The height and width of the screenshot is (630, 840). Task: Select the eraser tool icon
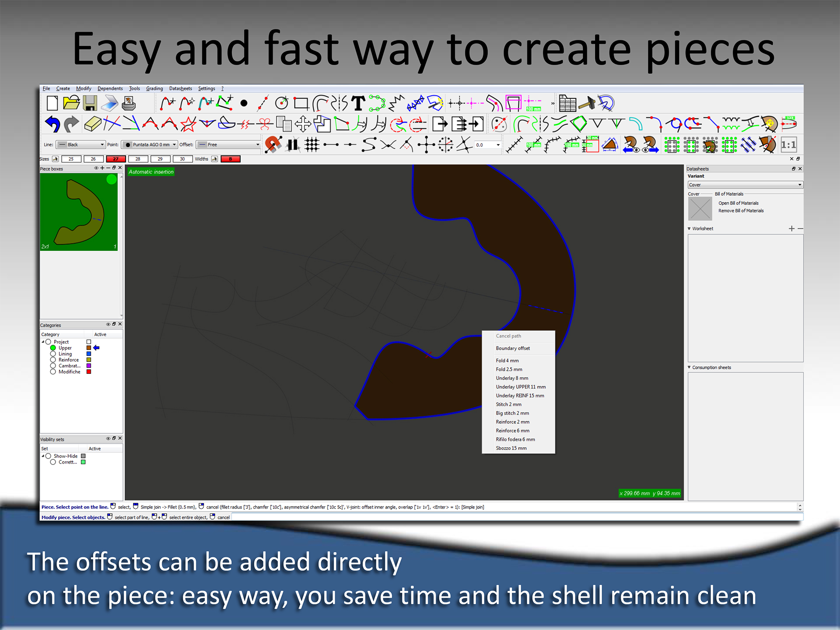pos(92,124)
